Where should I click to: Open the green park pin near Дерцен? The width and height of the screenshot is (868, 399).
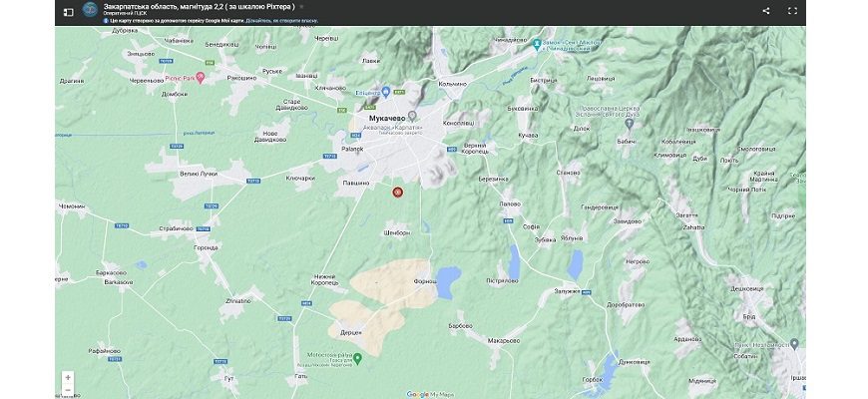(357, 356)
